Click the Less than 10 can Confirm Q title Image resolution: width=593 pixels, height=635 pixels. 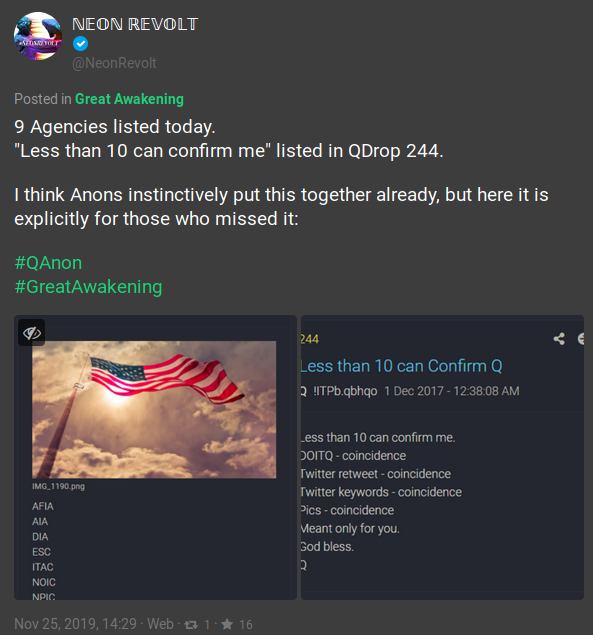point(401,366)
